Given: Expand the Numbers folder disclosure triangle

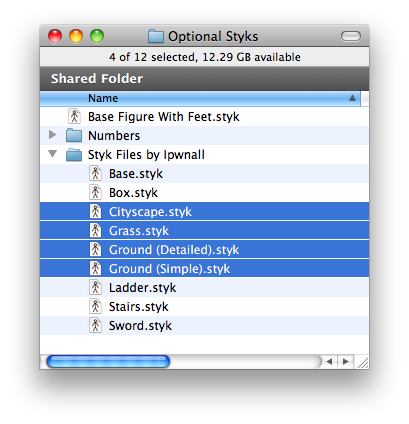Looking at the screenshot, I should [52, 135].
